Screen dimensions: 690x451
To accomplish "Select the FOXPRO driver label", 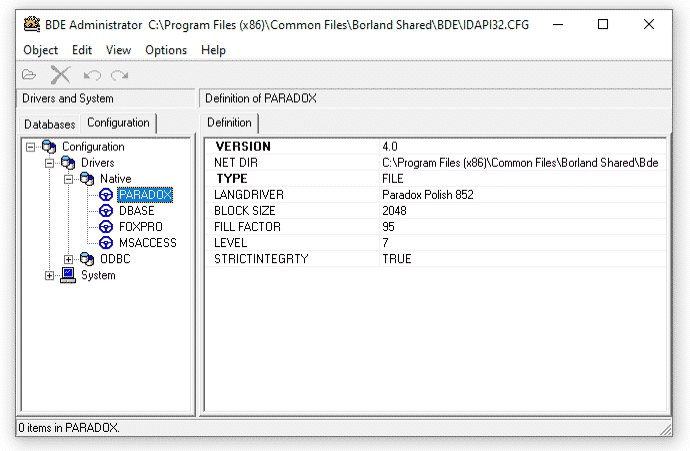I will click(141, 227).
